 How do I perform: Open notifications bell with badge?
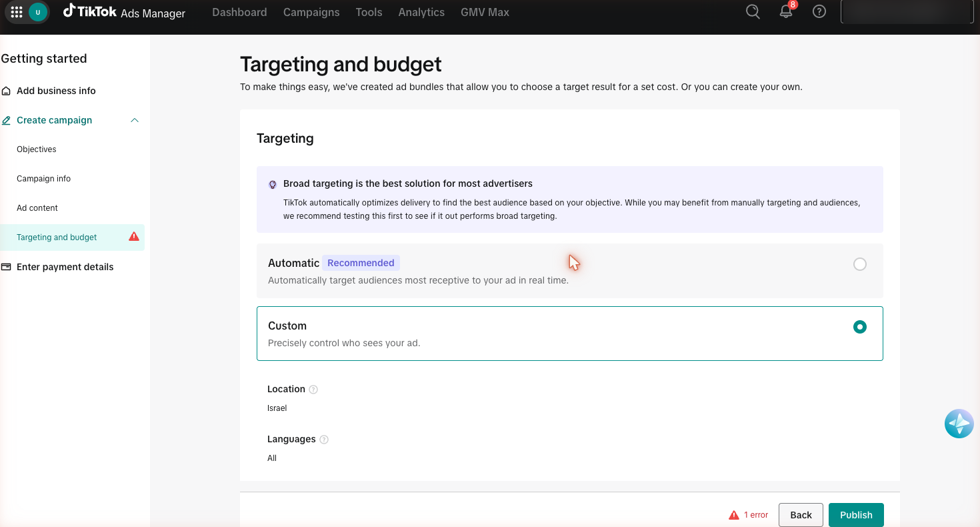click(x=787, y=11)
